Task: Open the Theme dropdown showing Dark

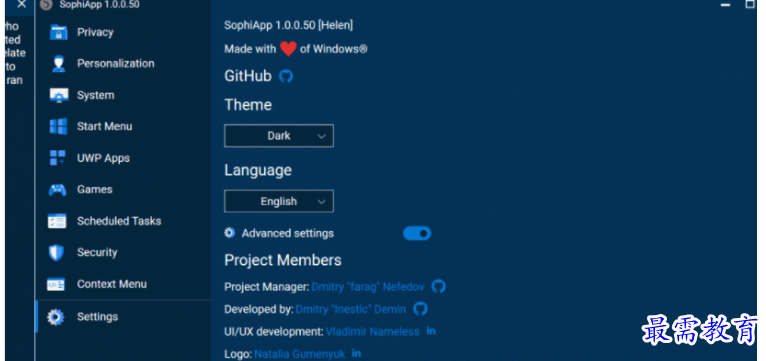Action: (x=279, y=136)
